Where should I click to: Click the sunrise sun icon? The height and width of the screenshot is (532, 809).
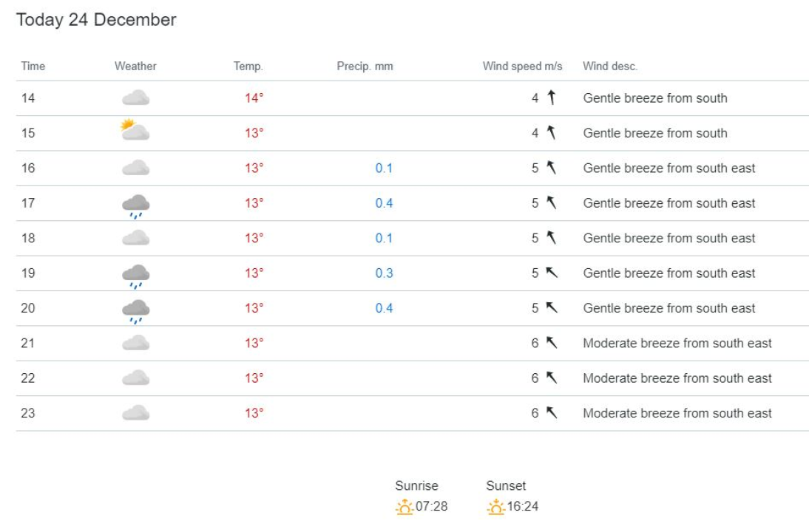click(404, 507)
